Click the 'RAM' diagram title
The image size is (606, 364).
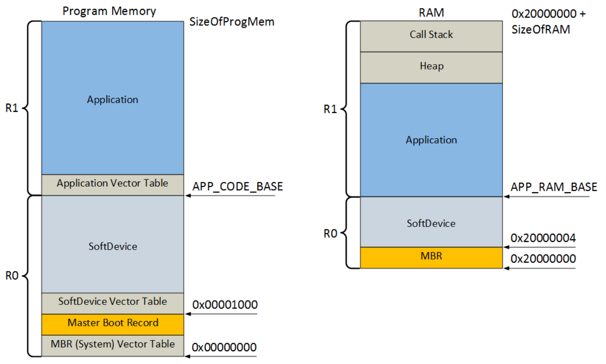click(x=431, y=13)
